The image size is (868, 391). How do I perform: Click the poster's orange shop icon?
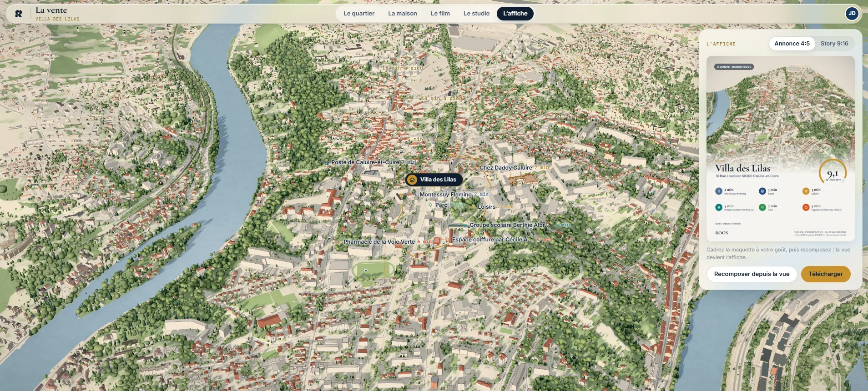tap(806, 207)
